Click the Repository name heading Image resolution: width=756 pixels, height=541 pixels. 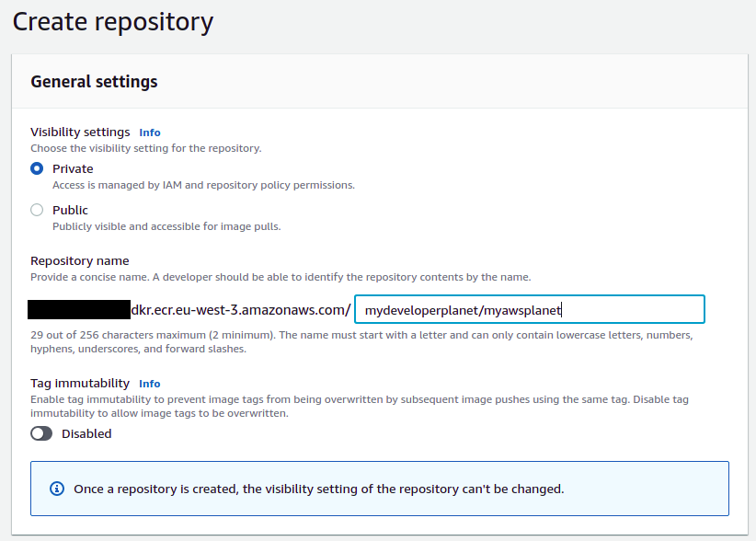click(80, 260)
